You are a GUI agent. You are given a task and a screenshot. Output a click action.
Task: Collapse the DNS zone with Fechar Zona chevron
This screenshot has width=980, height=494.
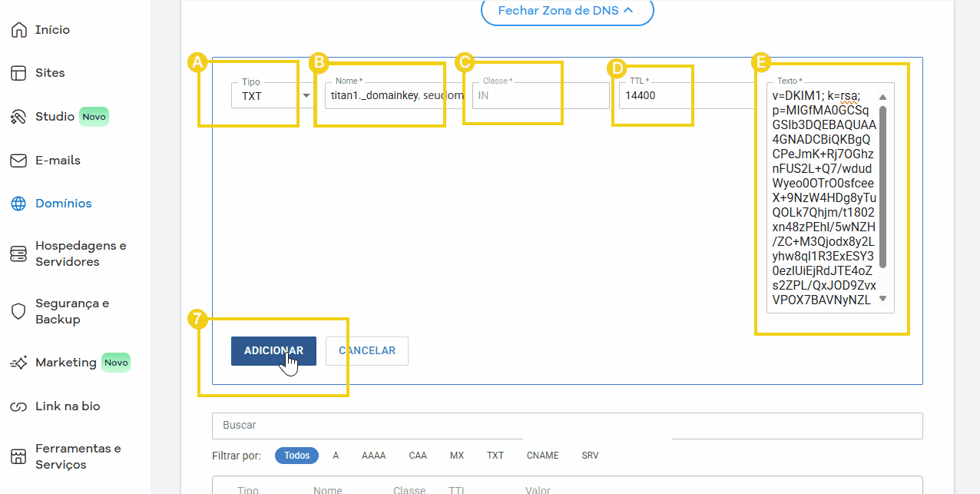(567, 12)
